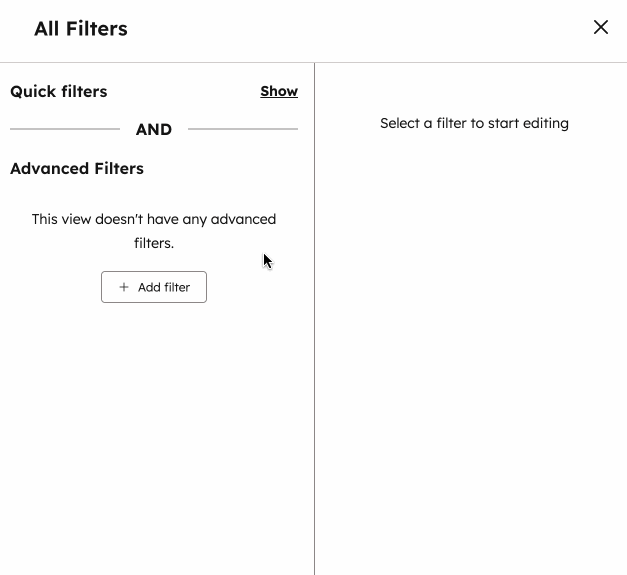The width and height of the screenshot is (627, 575).
Task: Click the horizontal line left of AND
Action: [x=65, y=129]
